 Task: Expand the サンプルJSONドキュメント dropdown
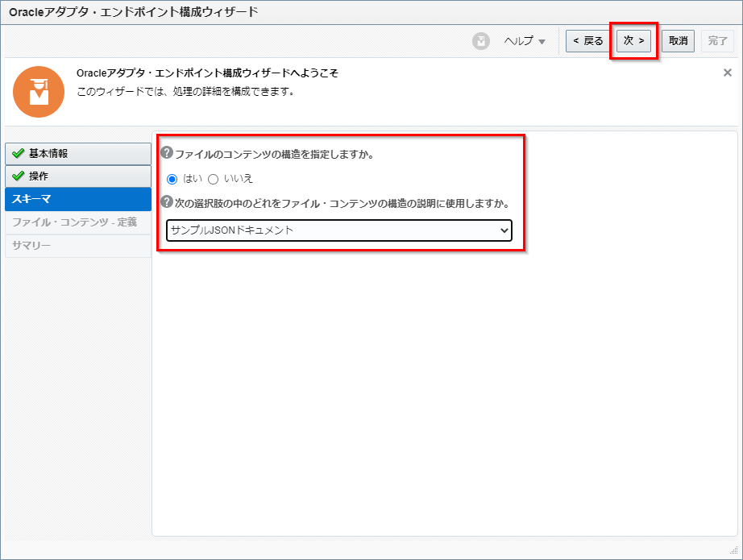338,230
